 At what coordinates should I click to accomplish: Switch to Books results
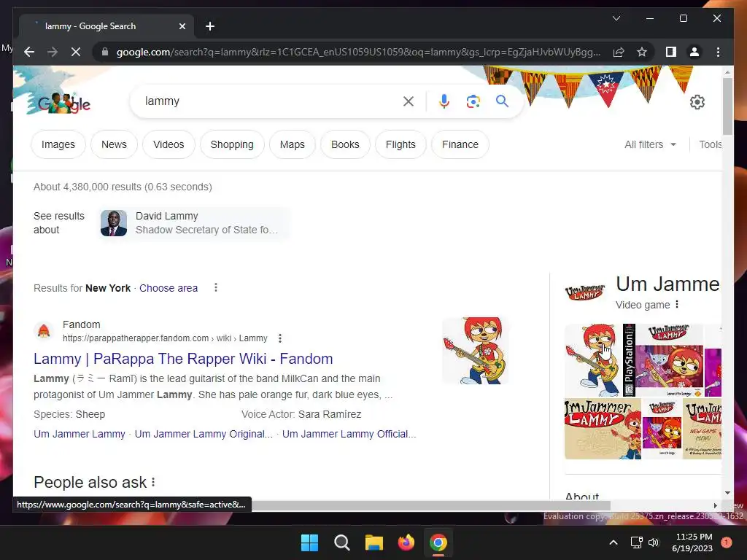345,144
